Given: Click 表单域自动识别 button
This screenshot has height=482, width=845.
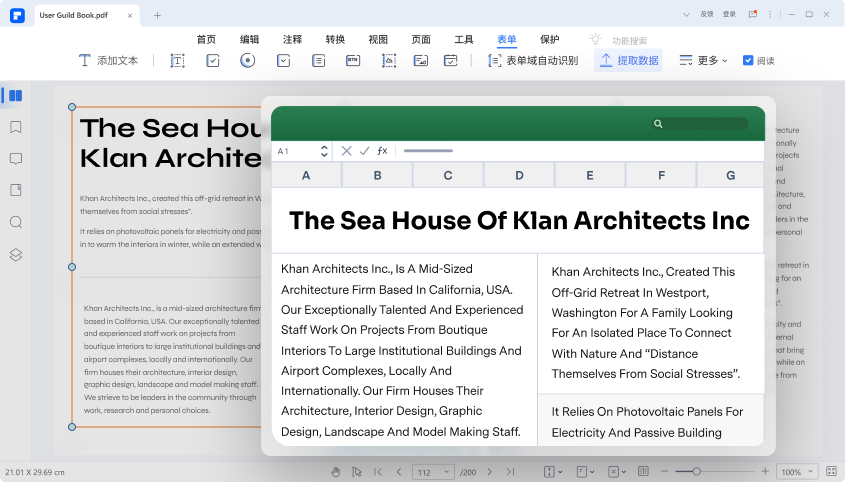Looking at the screenshot, I should 533,61.
